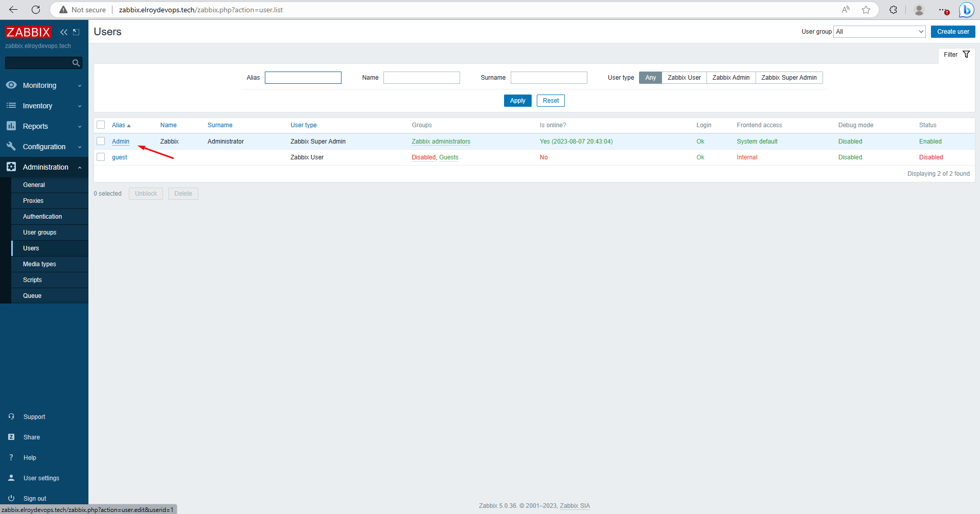
Task: Open Queue under Administration
Action: click(50, 296)
